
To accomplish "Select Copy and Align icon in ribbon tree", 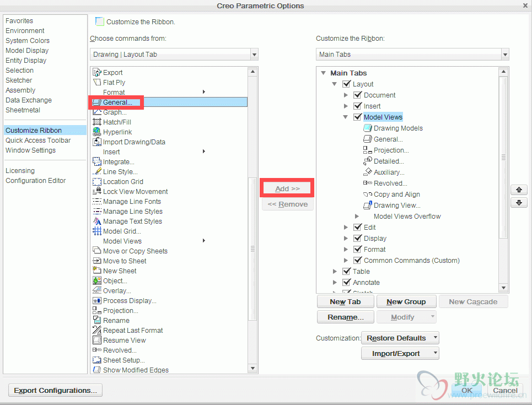I will [x=368, y=195].
